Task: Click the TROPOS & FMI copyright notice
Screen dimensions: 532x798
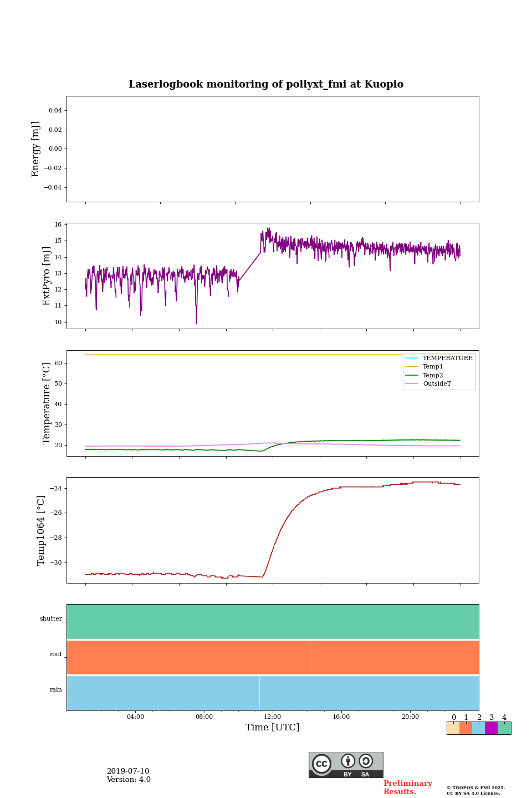Action: click(x=475, y=790)
